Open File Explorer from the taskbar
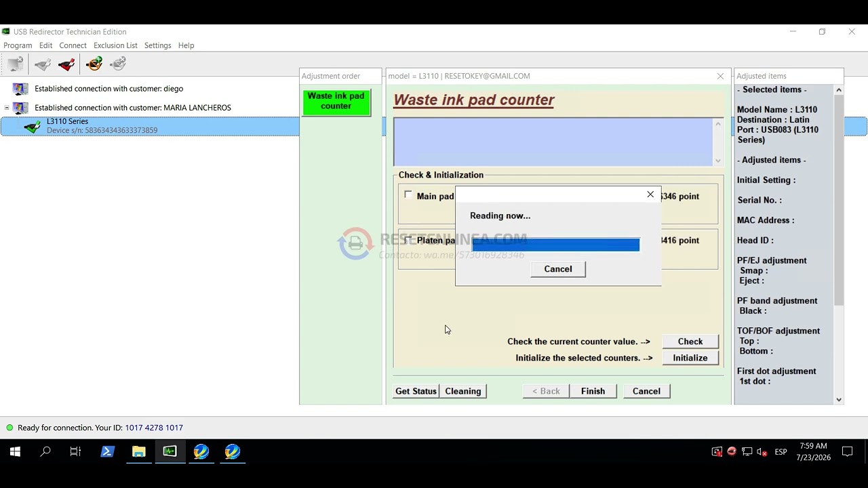 (x=138, y=451)
